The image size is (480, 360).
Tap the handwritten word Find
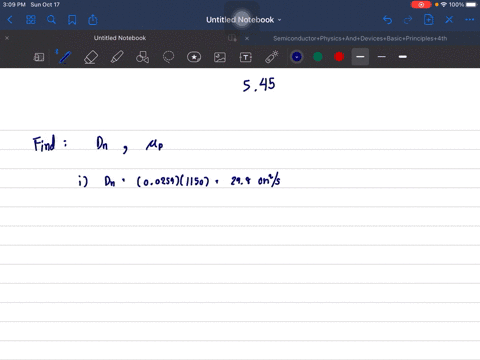coord(44,144)
